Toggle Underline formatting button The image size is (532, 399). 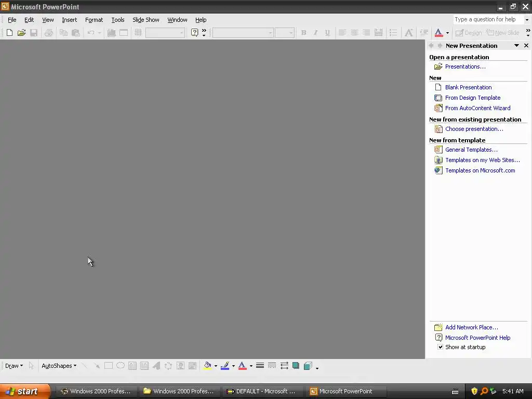coord(327,33)
